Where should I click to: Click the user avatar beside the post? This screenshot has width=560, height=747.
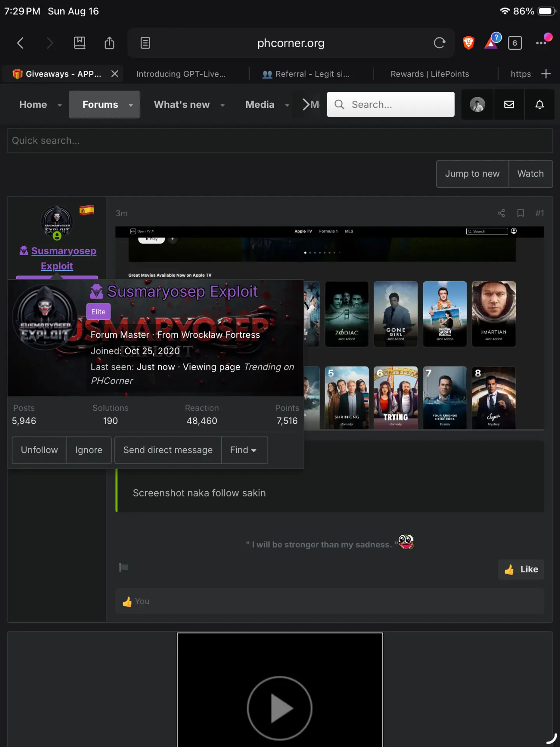[x=57, y=222]
